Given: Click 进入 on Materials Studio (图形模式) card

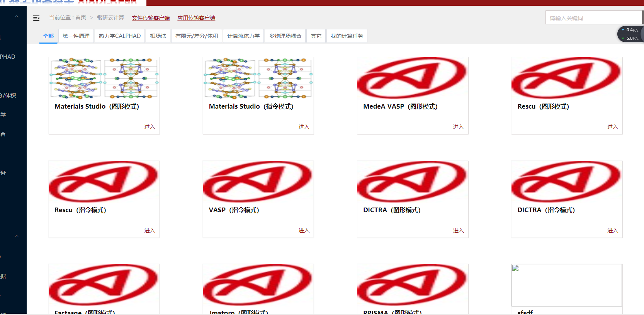Looking at the screenshot, I should point(150,127).
